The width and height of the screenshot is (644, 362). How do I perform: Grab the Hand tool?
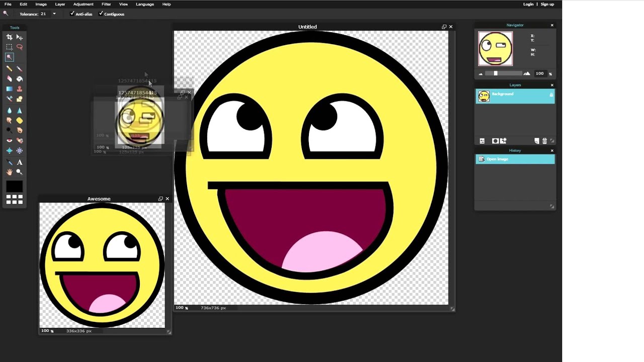click(x=9, y=172)
